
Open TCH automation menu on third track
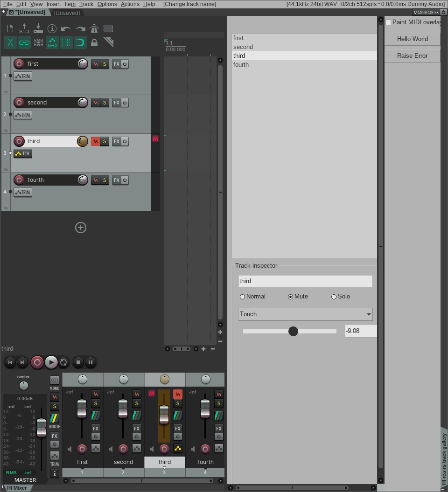pos(23,153)
